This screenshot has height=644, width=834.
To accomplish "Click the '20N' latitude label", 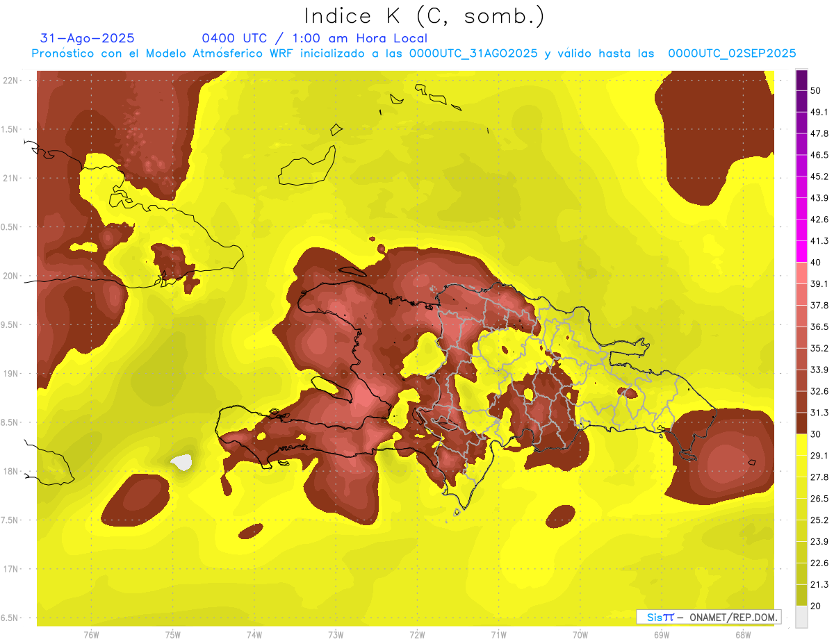I will click(10, 276).
